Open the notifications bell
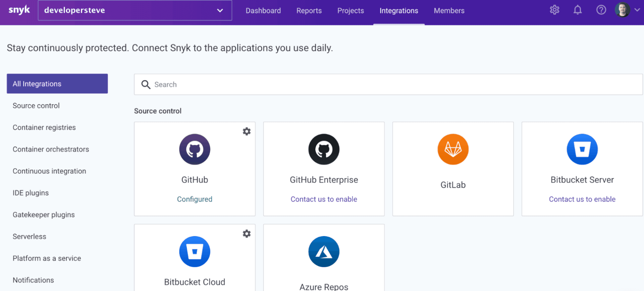644x291 pixels. pos(578,10)
